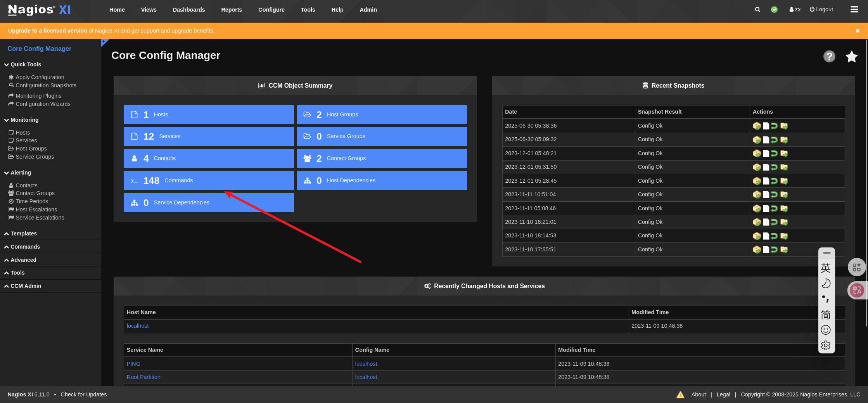This screenshot has height=403, width=868.
Task: Click the red translate floating button
Action: (857, 290)
